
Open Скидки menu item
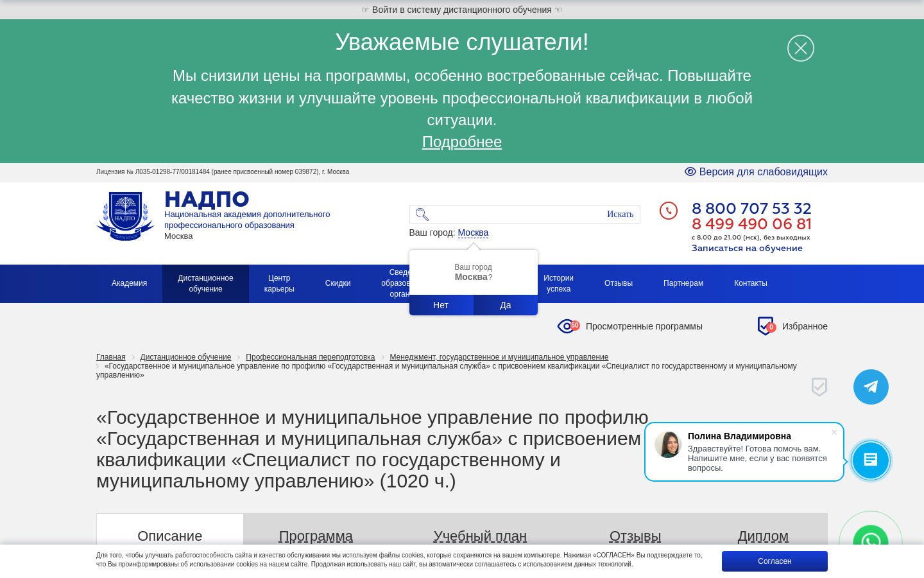tap(338, 283)
